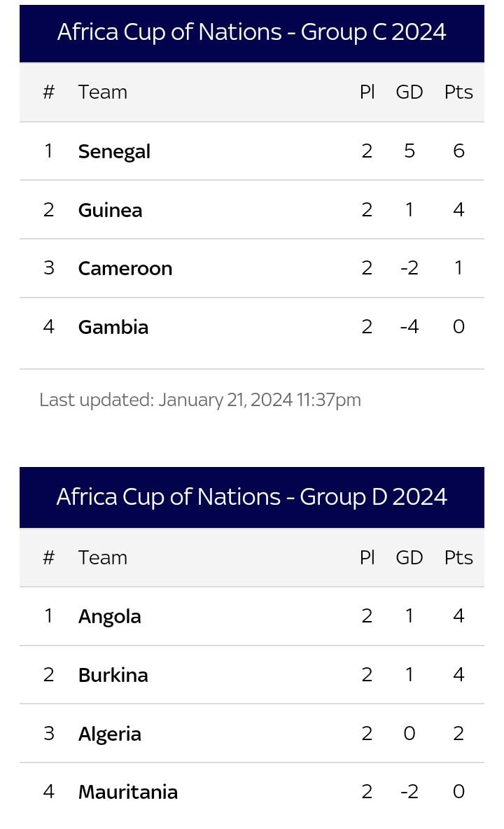The height and width of the screenshot is (829, 504).
Task: Click the Pts column header in Group C
Action: [x=458, y=92]
